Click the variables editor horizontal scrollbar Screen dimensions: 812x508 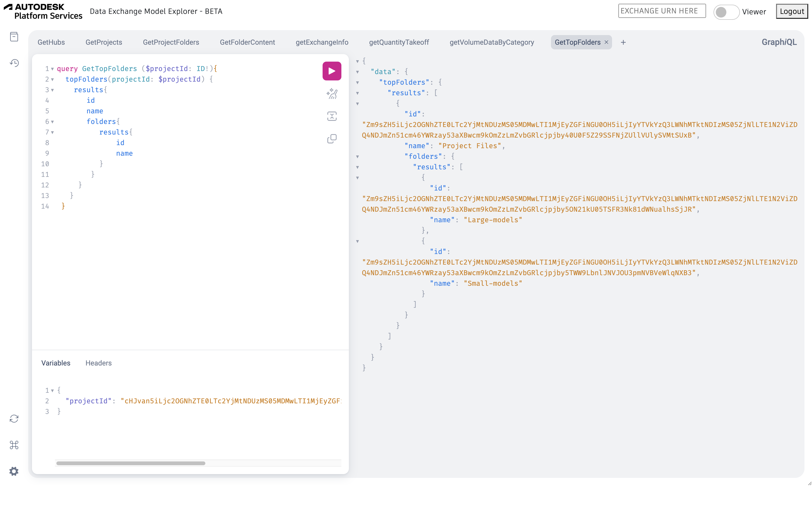[131, 463]
